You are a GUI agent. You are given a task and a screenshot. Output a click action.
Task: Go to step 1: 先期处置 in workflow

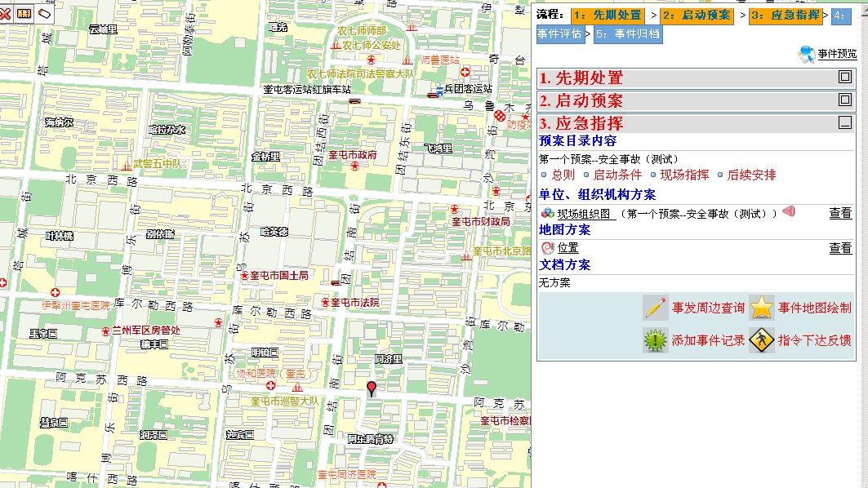pyautogui.click(x=607, y=15)
